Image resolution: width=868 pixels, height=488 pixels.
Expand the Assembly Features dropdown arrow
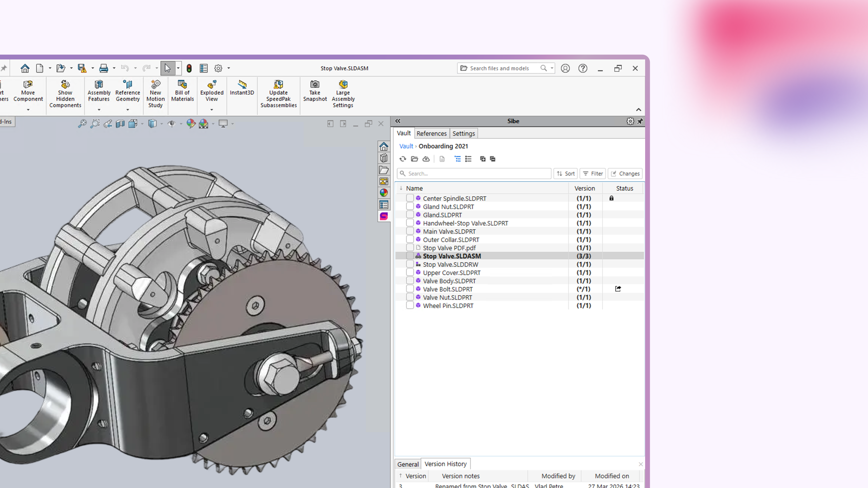[99, 110]
